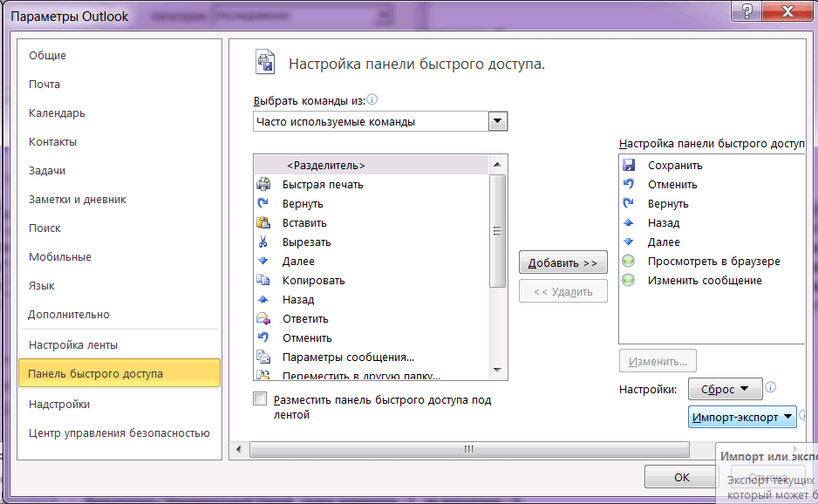Go to the Контакты category
This screenshot has height=504, width=818.
pyautogui.click(x=119, y=141)
